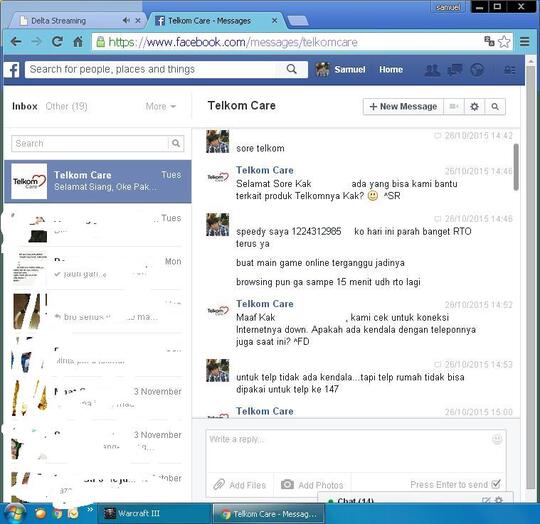The width and height of the screenshot is (540, 524).
Task: Open Warcraft III from taskbar
Action: 133,513
